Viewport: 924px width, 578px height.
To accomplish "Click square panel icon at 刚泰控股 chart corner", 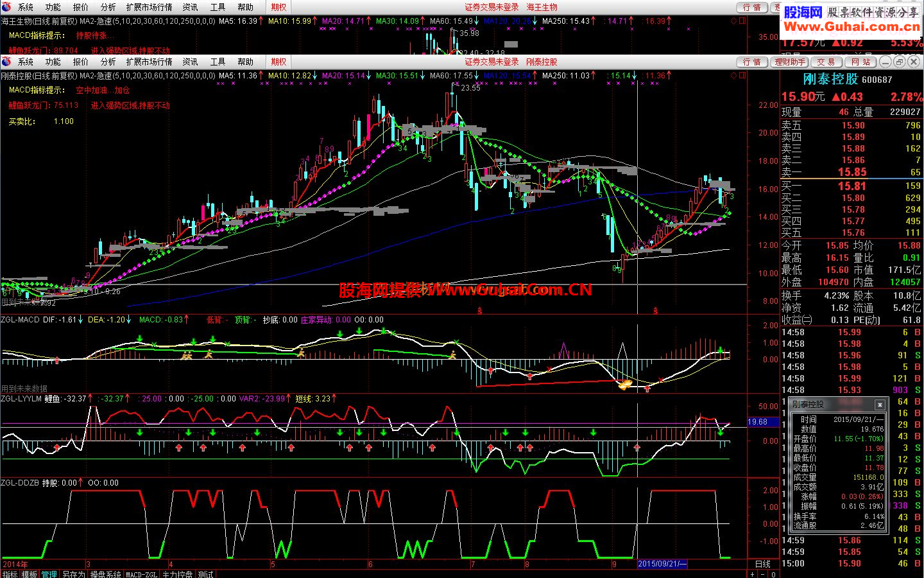I will point(743,75).
